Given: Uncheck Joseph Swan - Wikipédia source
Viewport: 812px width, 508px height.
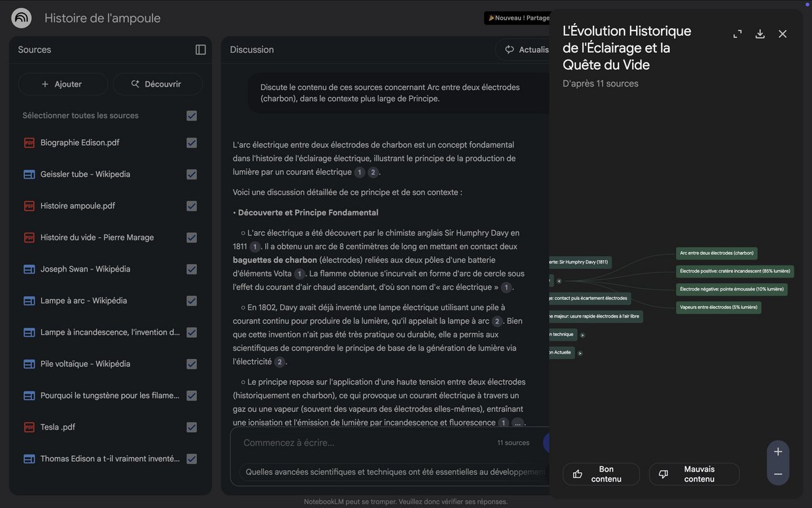Looking at the screenshot, I should click(191, 269).
